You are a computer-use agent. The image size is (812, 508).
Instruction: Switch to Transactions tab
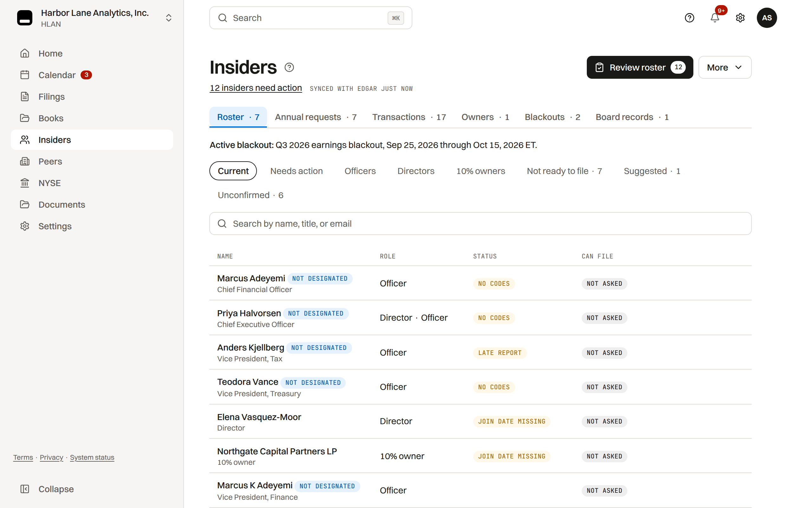[409, 117]
